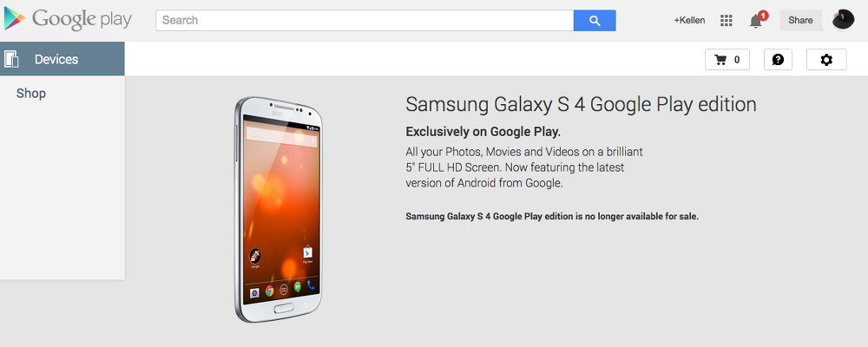The height and width of the screenshot is (347, 868).
Task: Focus the Search input field
Action: pos(365,21)
